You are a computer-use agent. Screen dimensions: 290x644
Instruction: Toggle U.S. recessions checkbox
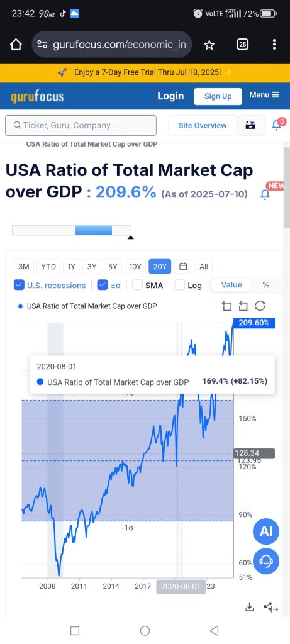coord(19,285)
